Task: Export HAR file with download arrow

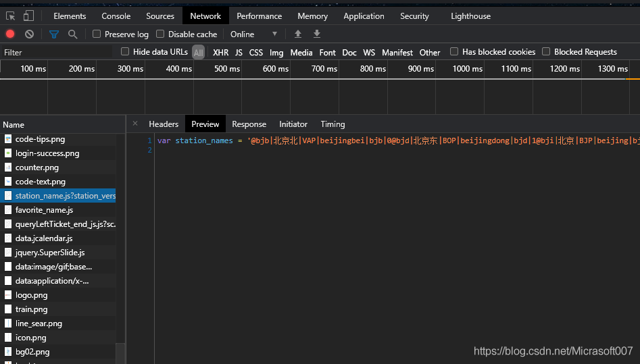Action: point(317,34)
